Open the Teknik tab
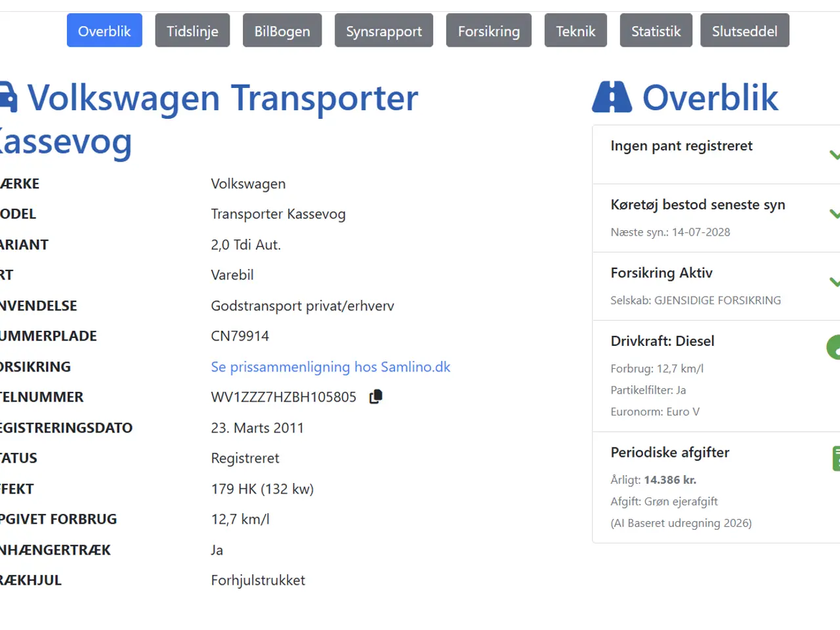Viewport: 840px width, 630px height. 576,31
